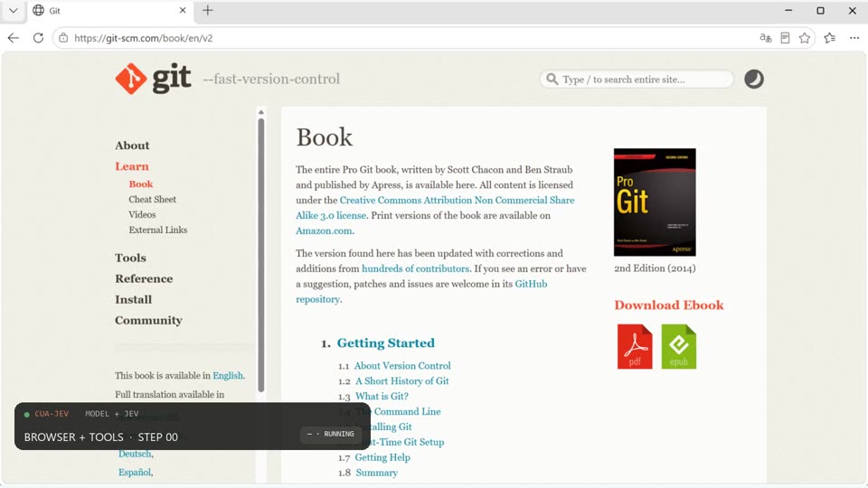Click the sidebar vertical scrollbar
Viewport: 868px width, 488px height.
260,255
